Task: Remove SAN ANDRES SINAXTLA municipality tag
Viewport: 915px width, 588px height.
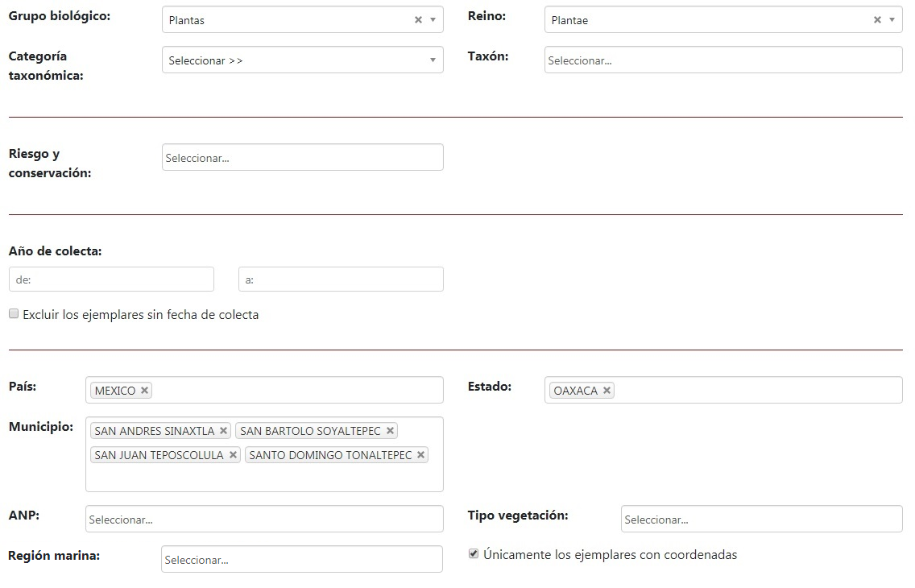Action: [223, 431]
